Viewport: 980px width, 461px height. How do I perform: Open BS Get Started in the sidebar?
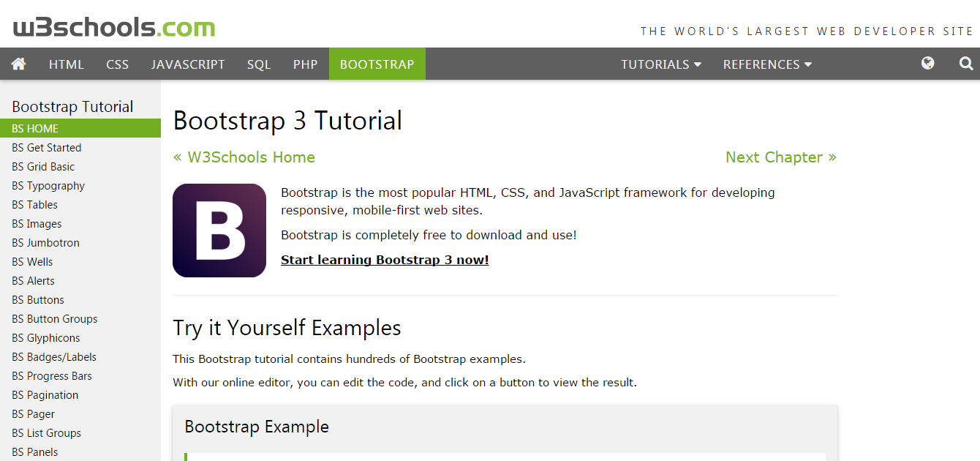tap(46, 147)
